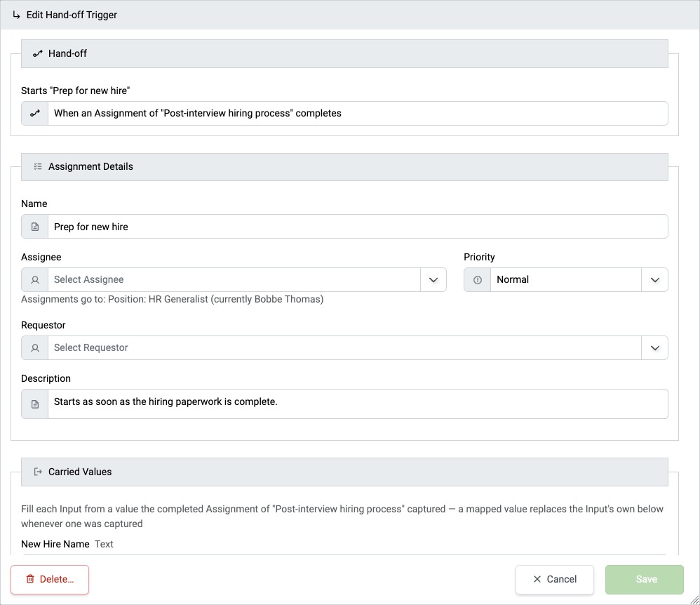Collapse the Hand-off section header
Screen dimensions: 700x605
pos(344,53)
